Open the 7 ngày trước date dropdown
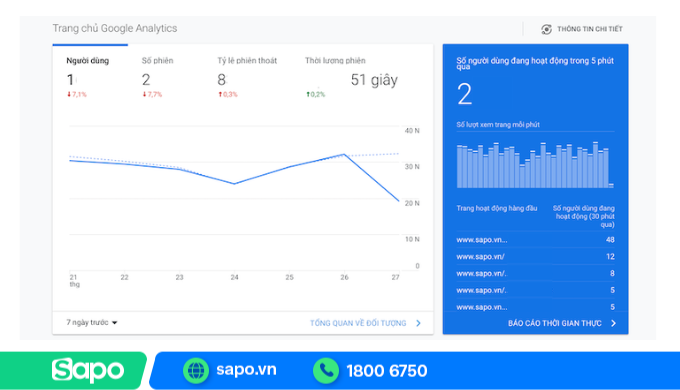The height and width of the screenshot is (390, 680). [92, 322]
